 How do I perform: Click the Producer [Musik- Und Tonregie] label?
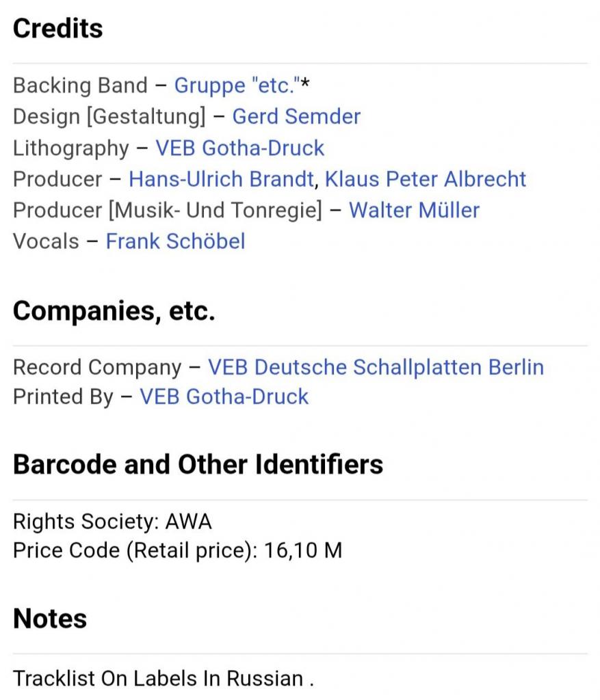(167, 210)
